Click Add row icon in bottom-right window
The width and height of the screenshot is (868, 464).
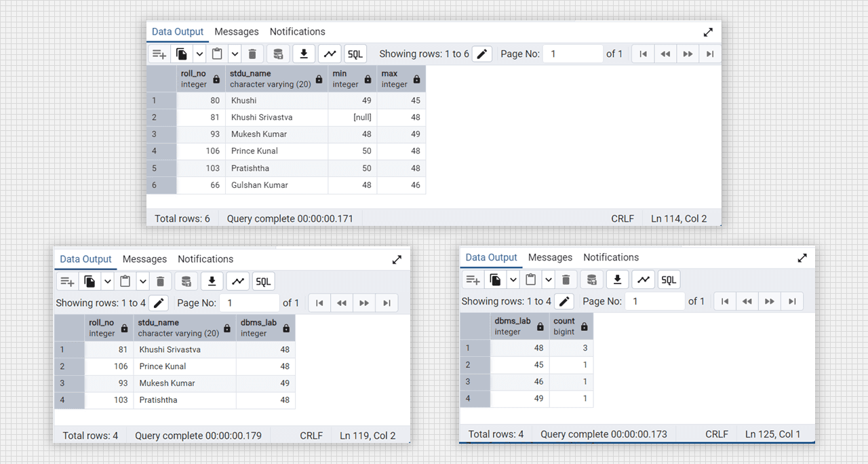473,279
